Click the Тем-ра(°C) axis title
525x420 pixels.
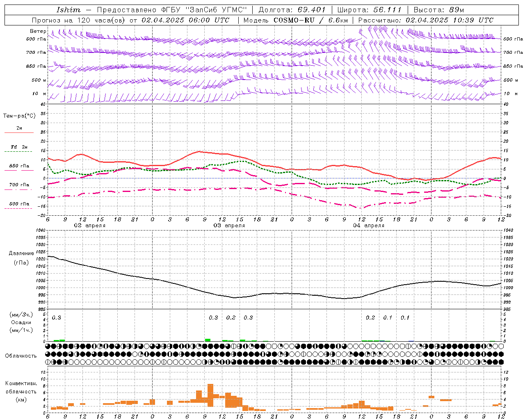19,116
